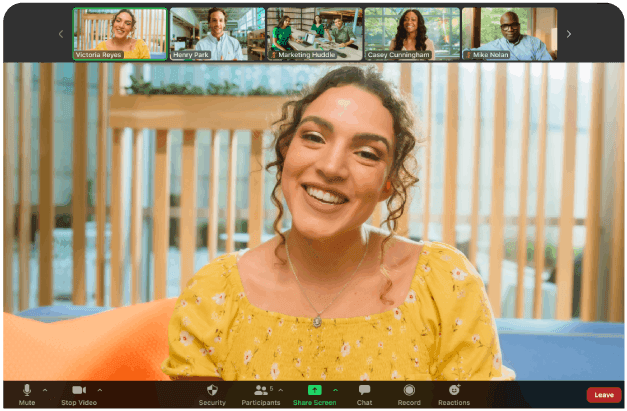Open the Security shield options

pos(212,395)
